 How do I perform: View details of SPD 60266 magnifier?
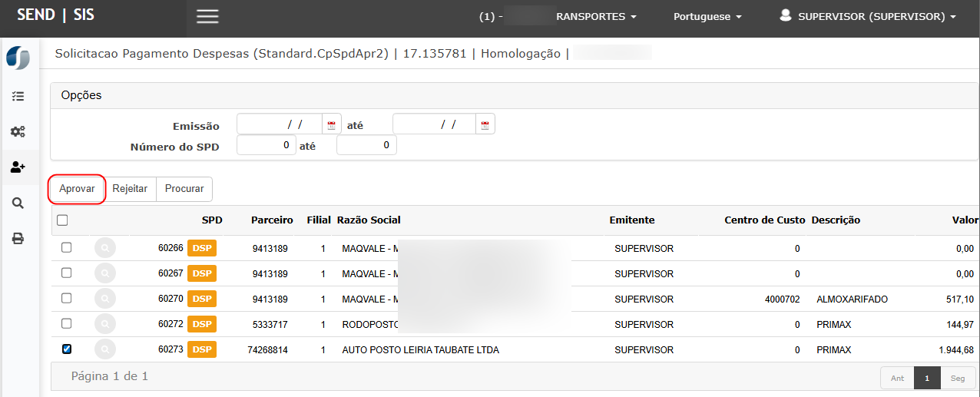[104, 249]
